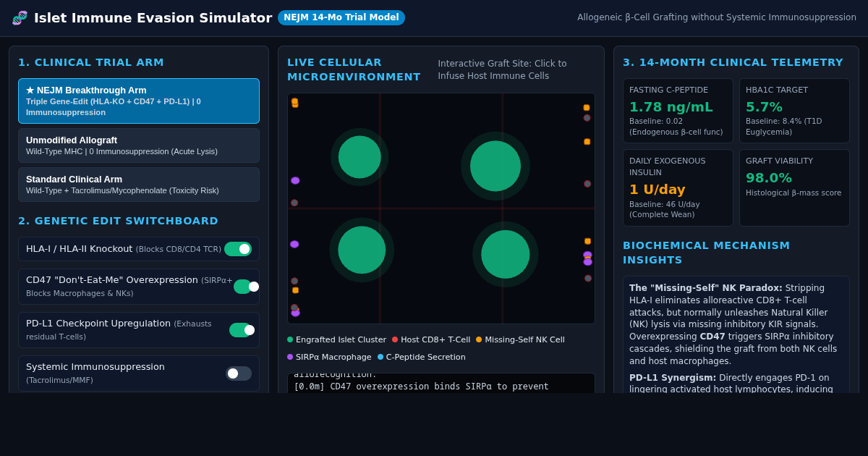868x456 pixels.
Task: Toggle the HLA-I / HLA-II Knockout switch
Action: 238,249
